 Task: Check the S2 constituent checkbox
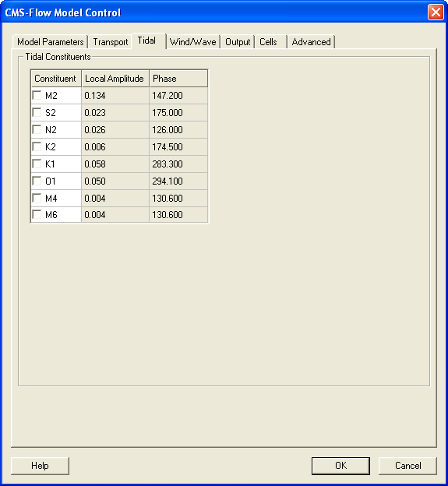37,112
